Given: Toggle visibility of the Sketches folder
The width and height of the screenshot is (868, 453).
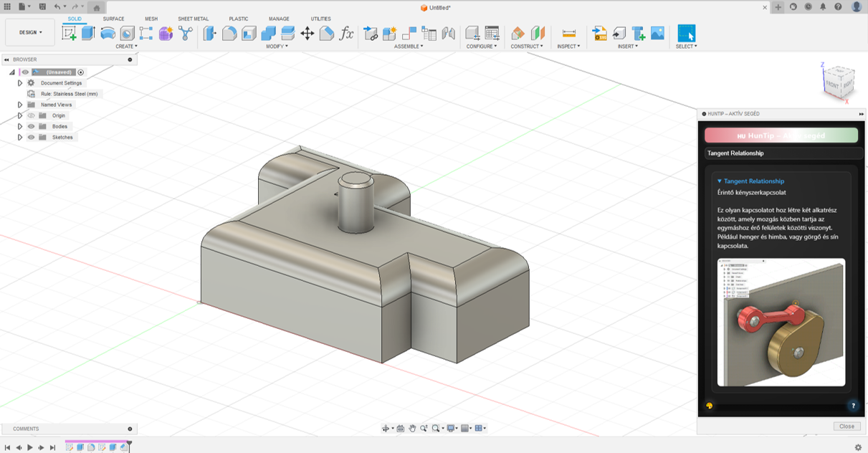Looking at the screenshot, I should [x=31, y=137].
